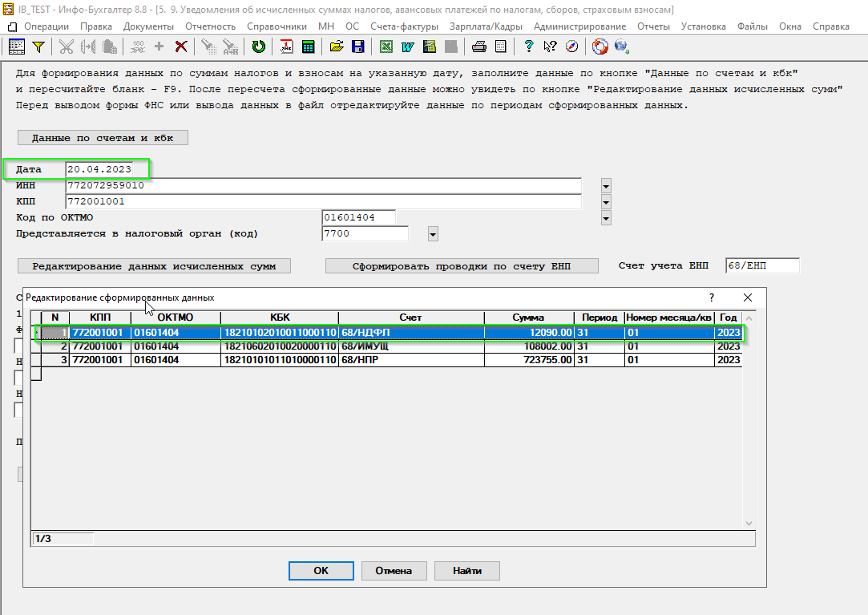Viewport: 868px width, 615px height.
Task: Click the table scrollbar down arrow
Action: (749, 523)
